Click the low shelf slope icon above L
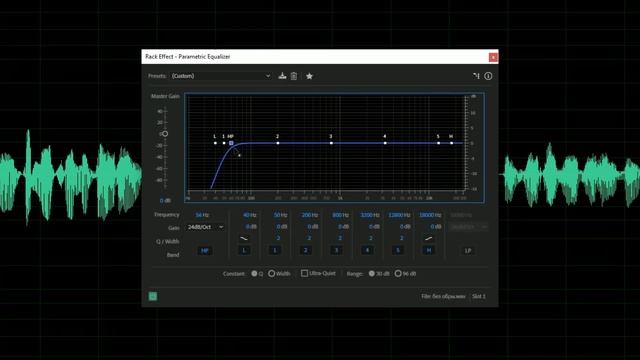The height and width of the screenshot is (360, 640). 244,238
